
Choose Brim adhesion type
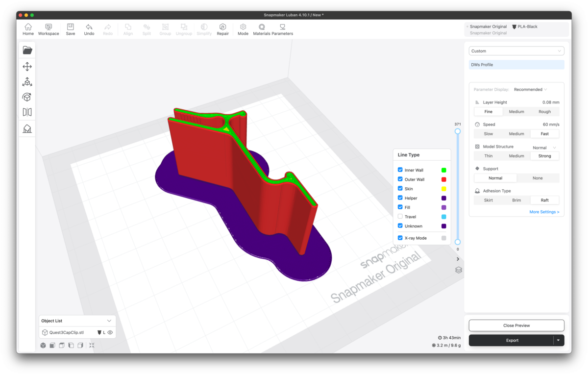pyautogui.click(x=516, y=200)
